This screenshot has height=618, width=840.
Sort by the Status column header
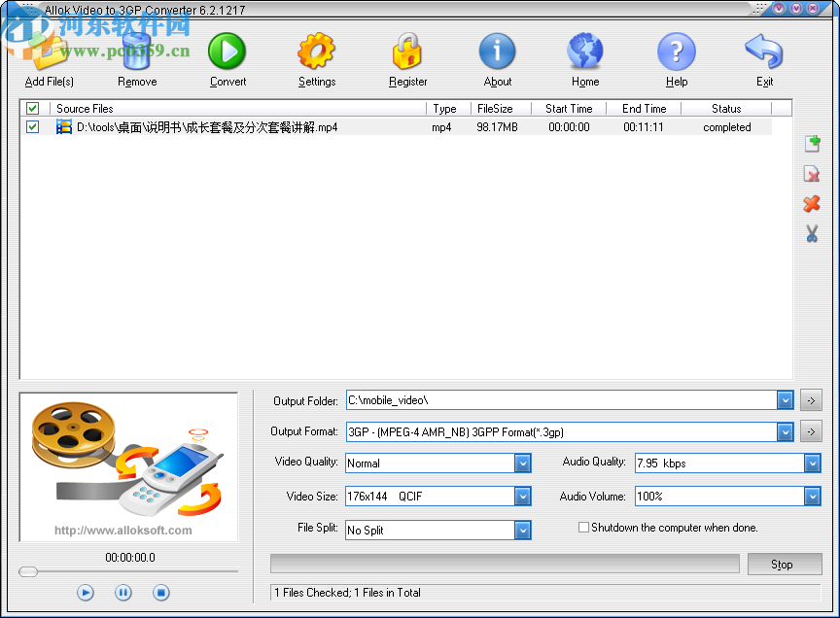(726, 108)
